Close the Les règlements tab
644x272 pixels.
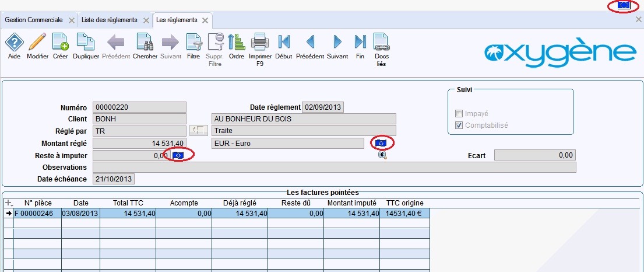pos(205,20)
